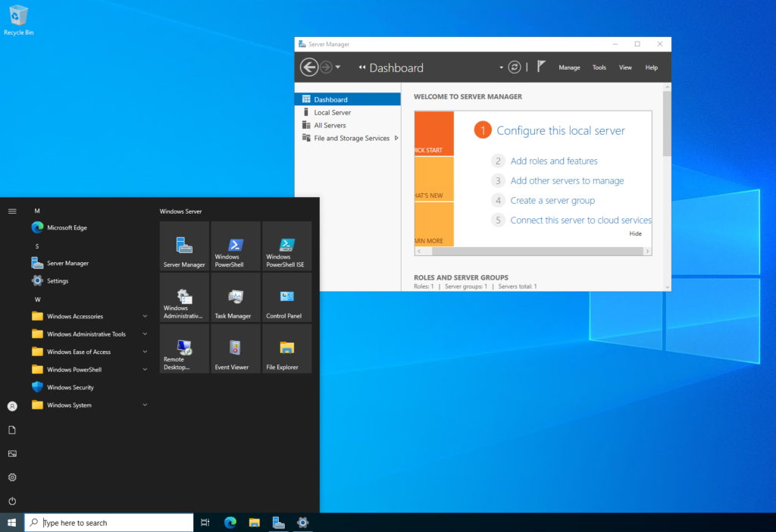Click Connect this server to cloud services
The width and height of the screenshot is (776, 532).
point(580,221)
